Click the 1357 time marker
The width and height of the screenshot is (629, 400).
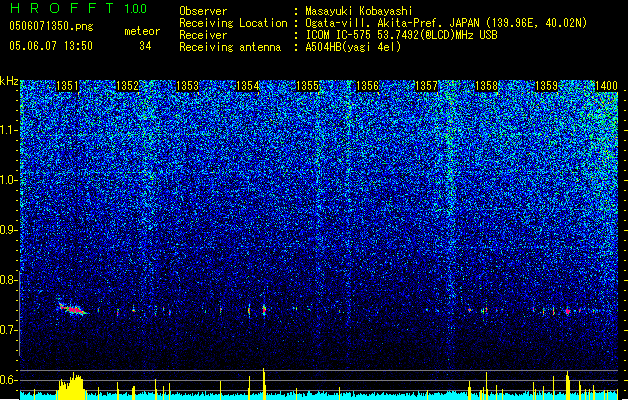pos(426,86)
